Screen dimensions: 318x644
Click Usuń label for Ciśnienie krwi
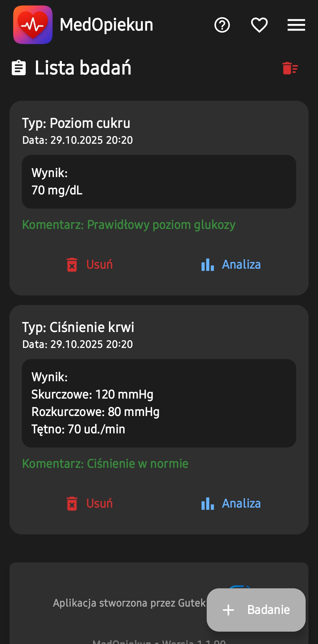[x=100, y=503]
